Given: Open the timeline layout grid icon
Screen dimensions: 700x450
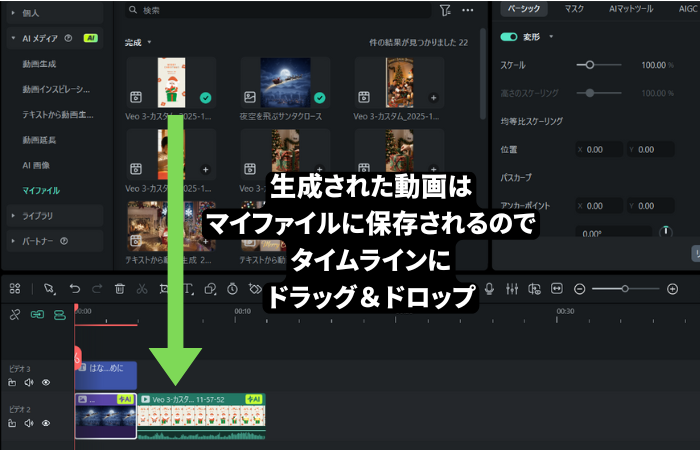Looking at the screenshot, I should tap(15, 289).
